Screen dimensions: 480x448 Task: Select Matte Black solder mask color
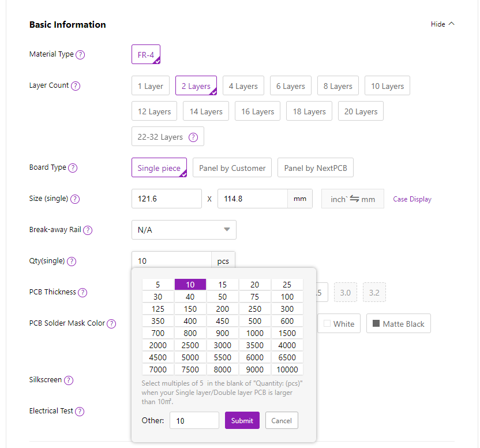pos(398,324)
